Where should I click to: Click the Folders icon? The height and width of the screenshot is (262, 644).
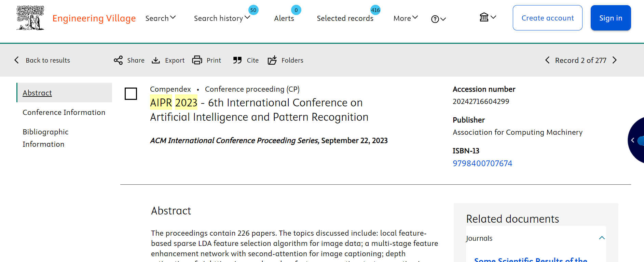coord(272,60)
